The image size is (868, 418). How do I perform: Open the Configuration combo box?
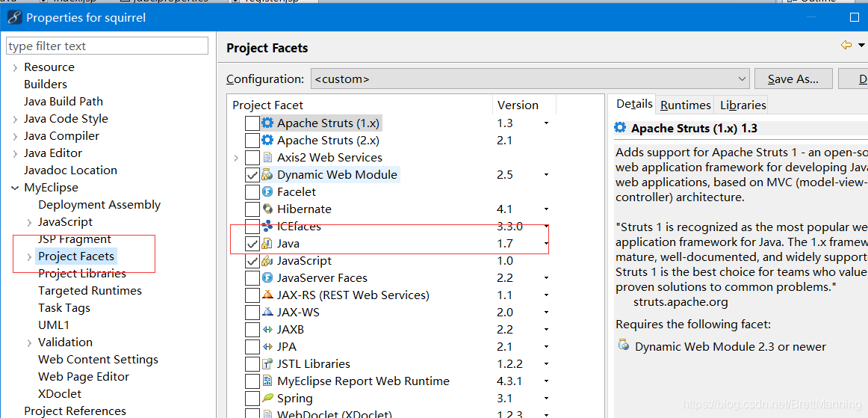click(530, 79)
